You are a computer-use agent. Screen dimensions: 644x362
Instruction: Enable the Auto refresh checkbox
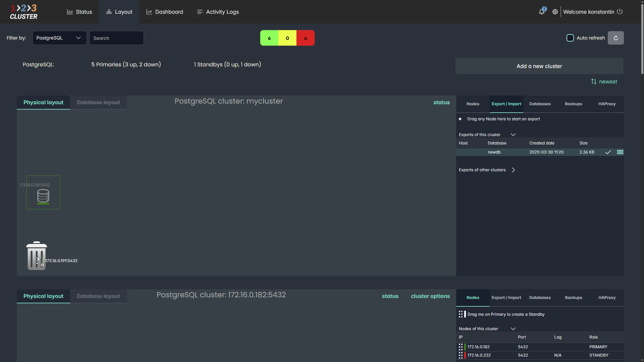click(570, 38)
